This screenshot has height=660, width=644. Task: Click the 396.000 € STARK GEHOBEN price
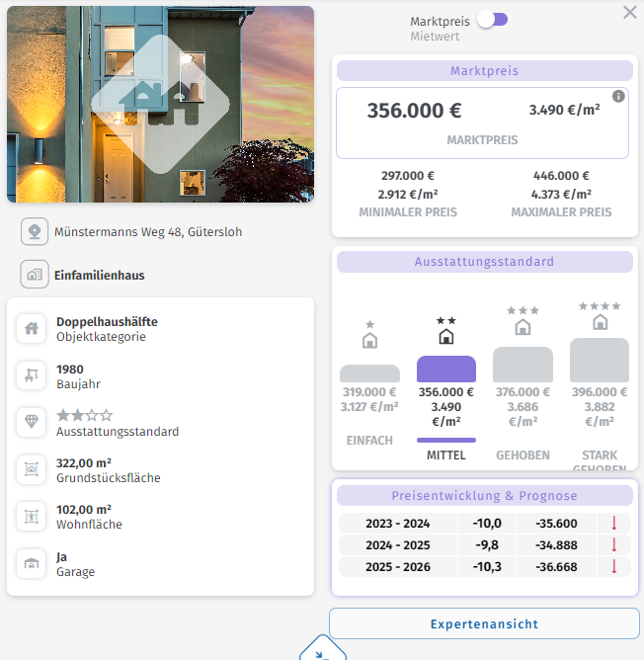(x=600, y=392)
